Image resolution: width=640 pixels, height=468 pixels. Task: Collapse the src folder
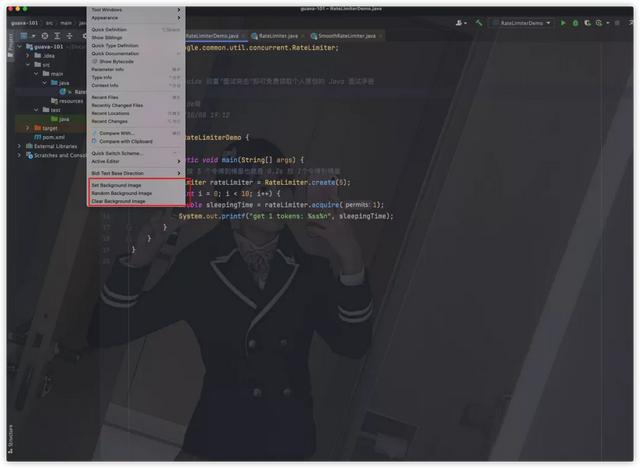(x=27, y=64)
